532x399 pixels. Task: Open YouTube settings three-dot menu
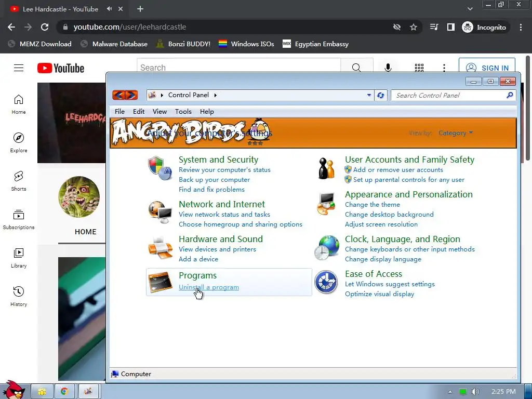click(444, 68)
